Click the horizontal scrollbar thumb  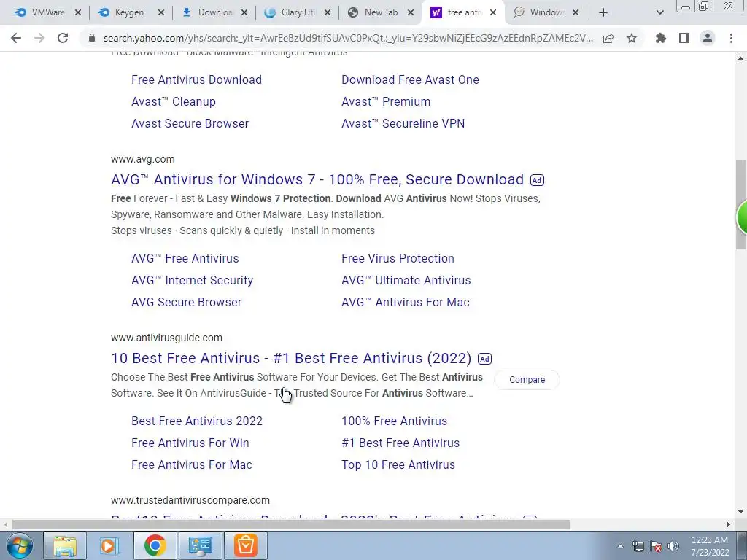click(x=291, y=525)
